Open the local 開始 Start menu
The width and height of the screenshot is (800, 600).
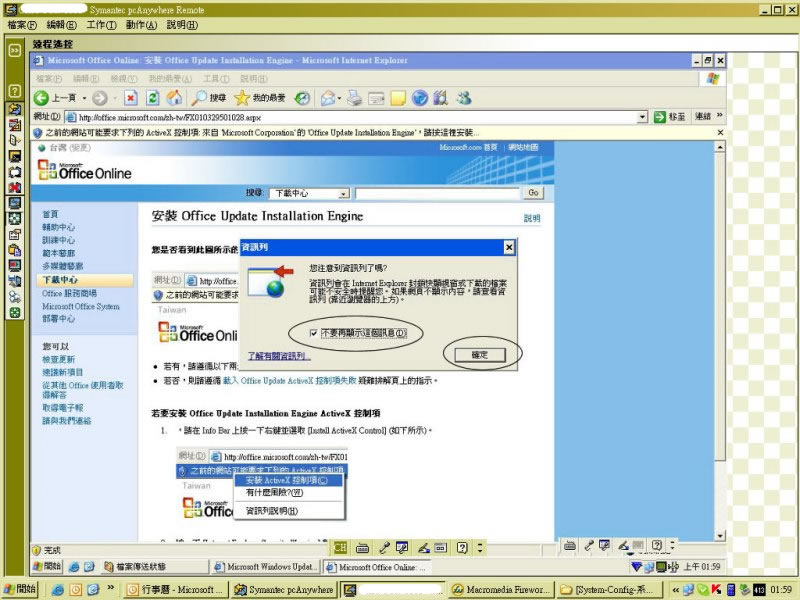click(20, 589)
